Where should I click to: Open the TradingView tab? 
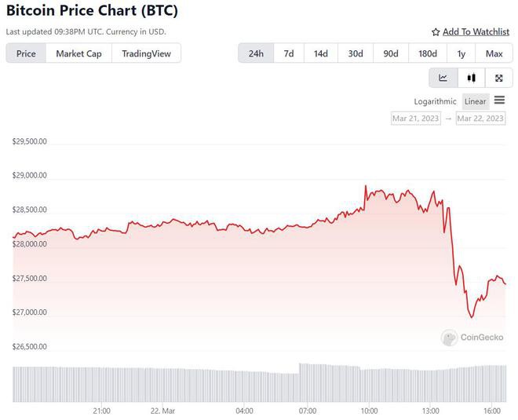click(146, 53)
